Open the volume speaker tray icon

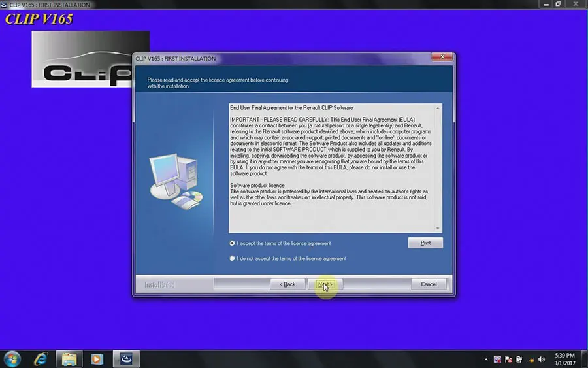[x=542, y=360]
